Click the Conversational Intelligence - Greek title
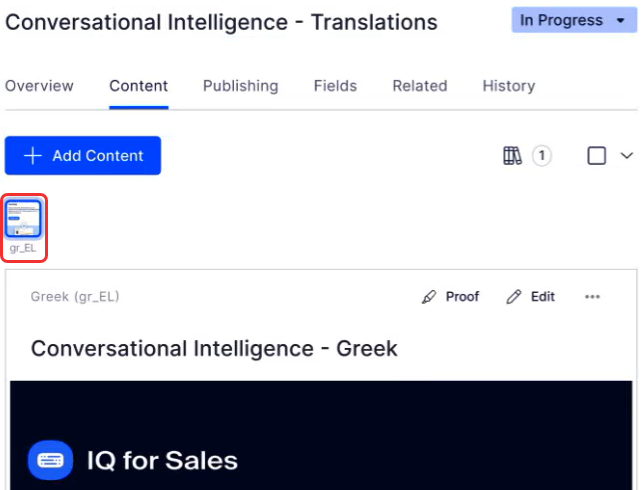Image resolution: width=643 pixels, height=490 pixels. (214, 349)
